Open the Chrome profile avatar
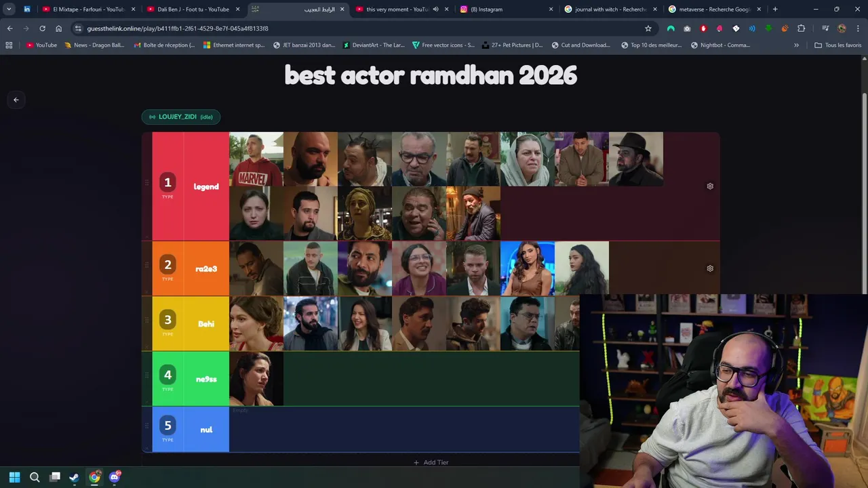Viewport: 868px width, 488px height. click(842, 28)
